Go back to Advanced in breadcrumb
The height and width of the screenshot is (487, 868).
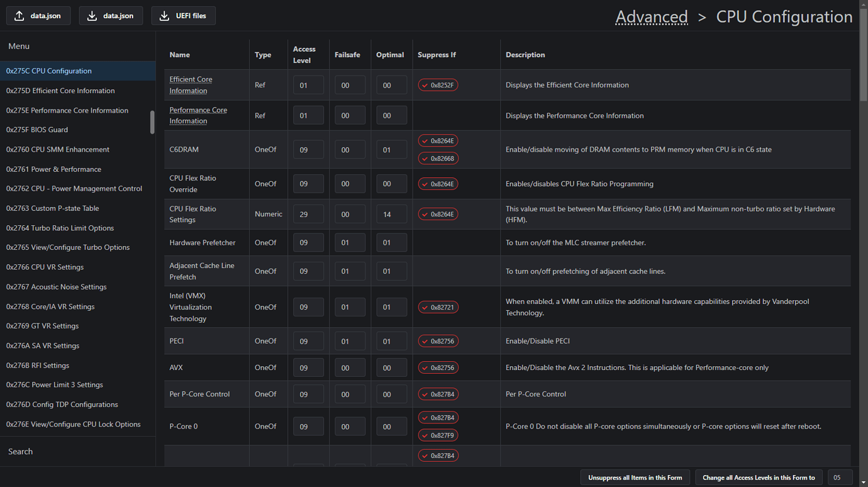651,17
